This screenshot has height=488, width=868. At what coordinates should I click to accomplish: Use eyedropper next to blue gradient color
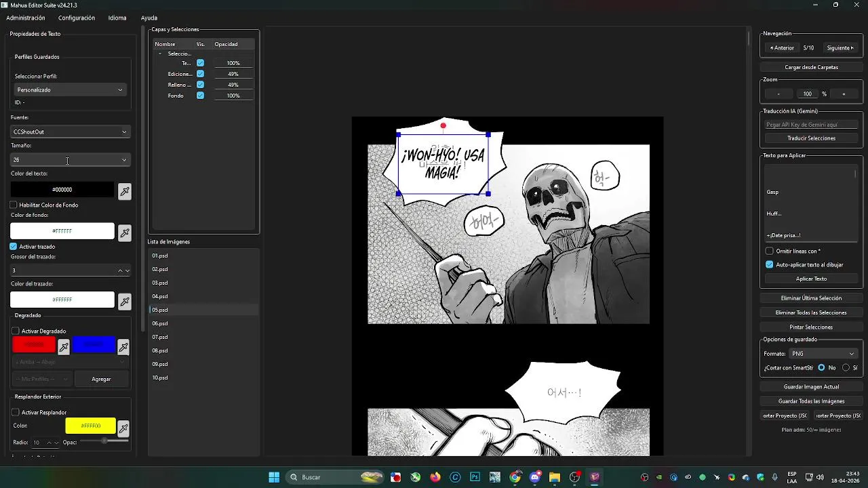pyautogui.click(x=123, y=347)
